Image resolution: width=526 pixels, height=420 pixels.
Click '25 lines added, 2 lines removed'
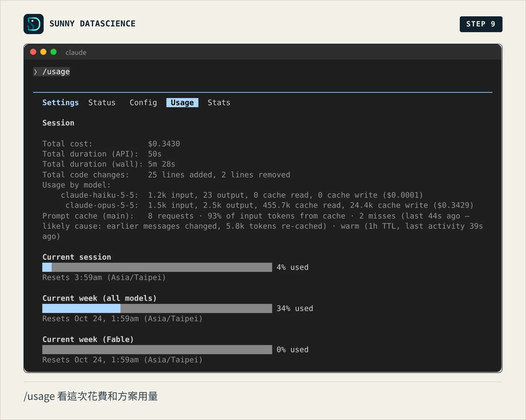pyautogui.click(x=219, y=175)
